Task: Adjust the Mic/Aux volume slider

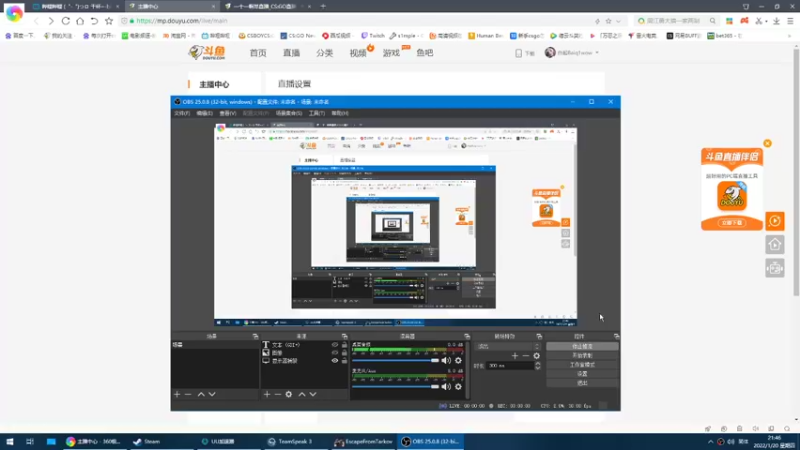Action: pyautogui.click(x=395, y=387)
